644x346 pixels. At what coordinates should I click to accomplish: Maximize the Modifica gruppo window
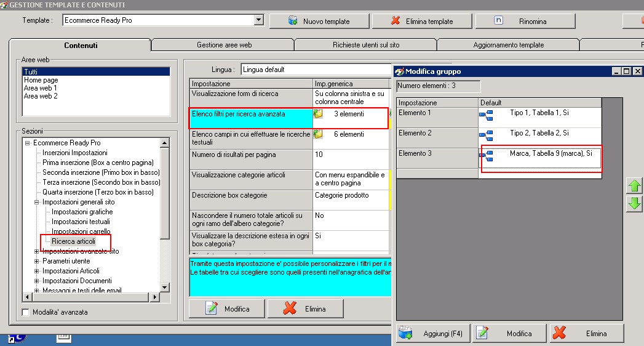(627, 71)
